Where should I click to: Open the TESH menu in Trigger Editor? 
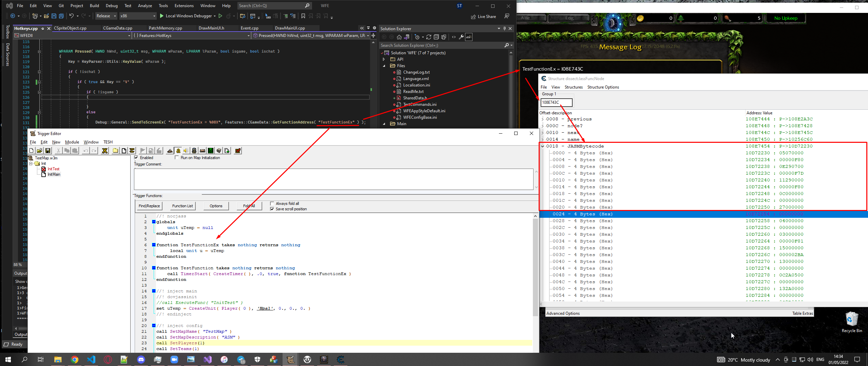[108, 142]
